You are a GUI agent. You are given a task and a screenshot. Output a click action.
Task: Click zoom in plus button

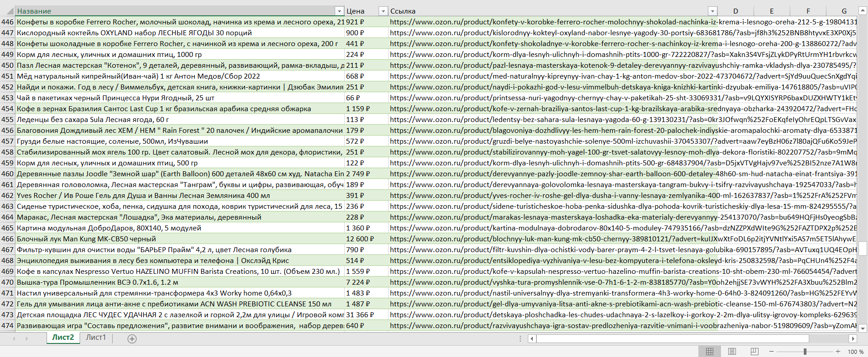(838, 352)
